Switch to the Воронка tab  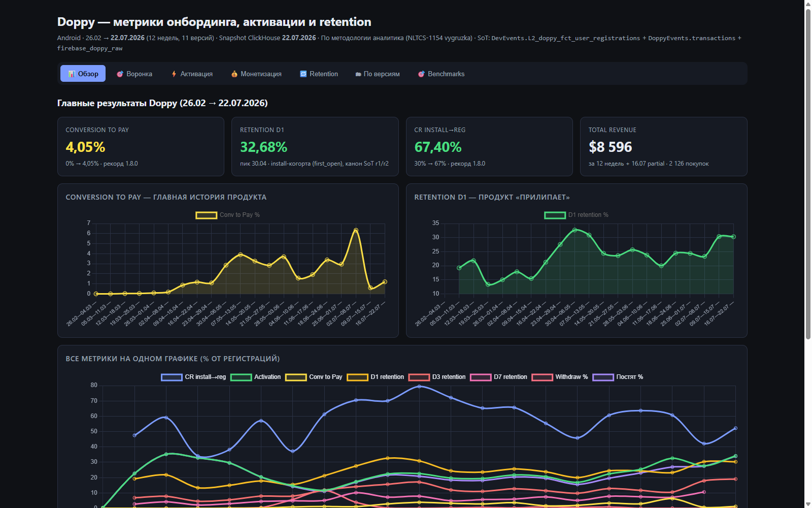pos(134,74)
